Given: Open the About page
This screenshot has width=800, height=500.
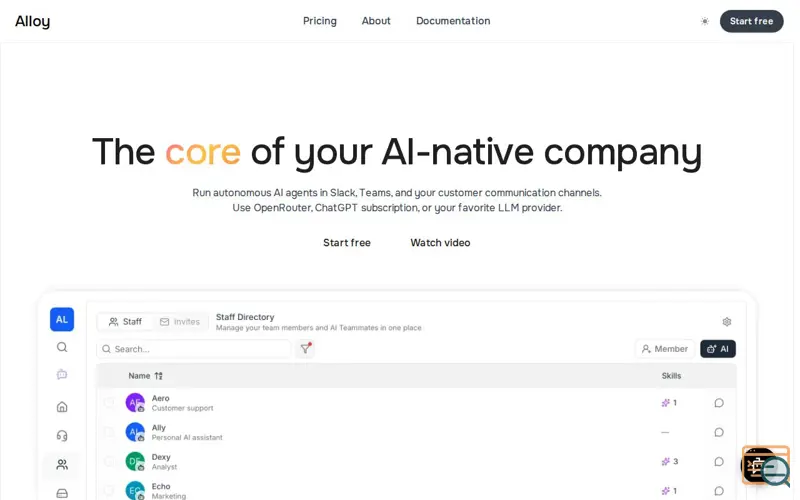Looking at the screenshot, I should 376,21.
